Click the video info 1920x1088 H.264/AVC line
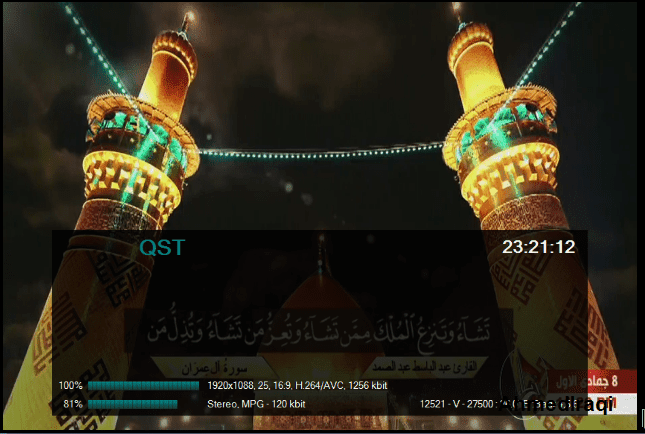 [x=297, y=385]
